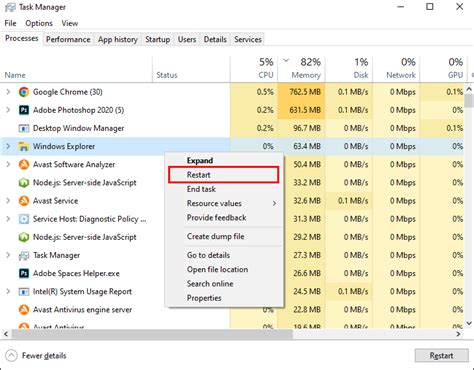Expand Intel(R) System Usage Report group
The height and width of the screenshot is (370, 474).
[x=8, y=291]
